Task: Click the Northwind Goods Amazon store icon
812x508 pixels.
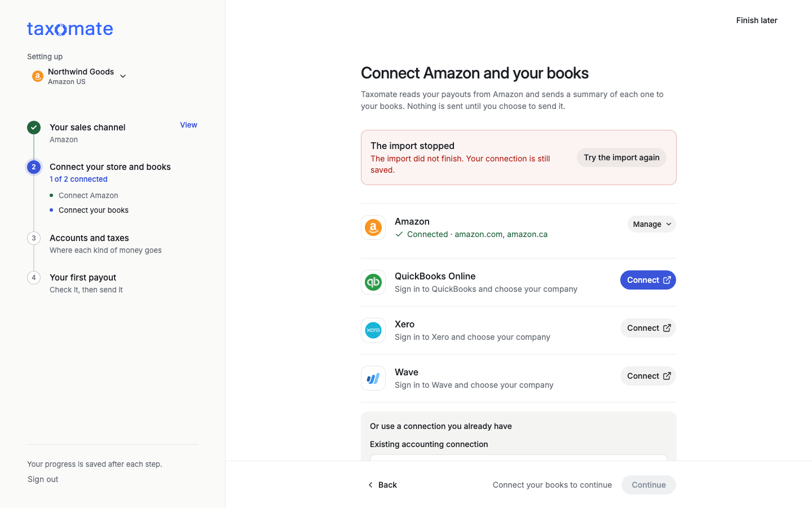Action: pos(38,76)
